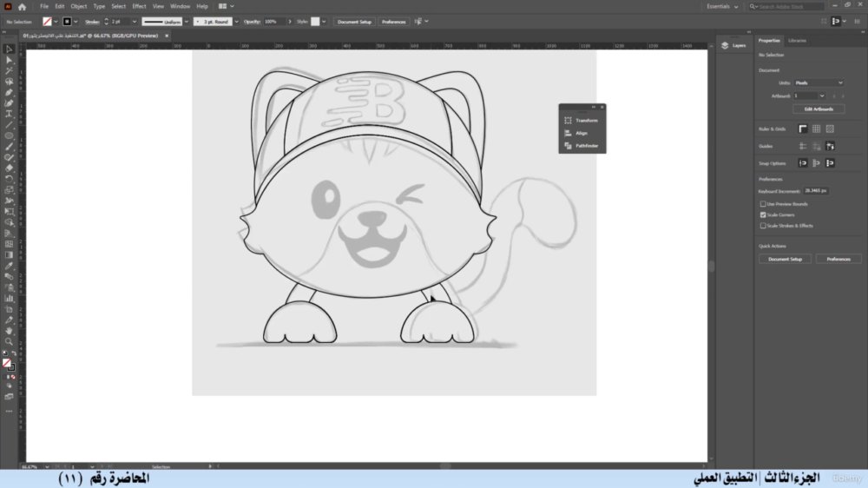Select the Column Graph tool
The width and height of the screenshot is (868, 488).
9,298
